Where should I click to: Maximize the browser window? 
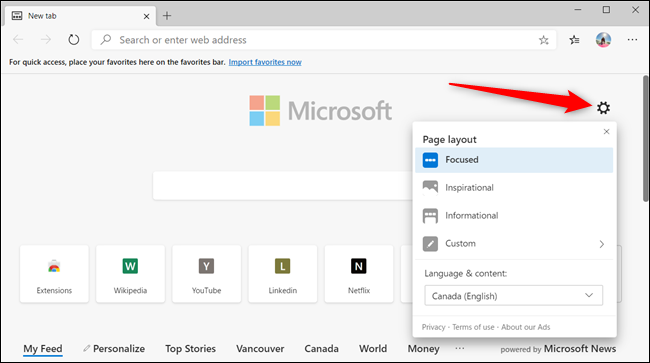606,10
